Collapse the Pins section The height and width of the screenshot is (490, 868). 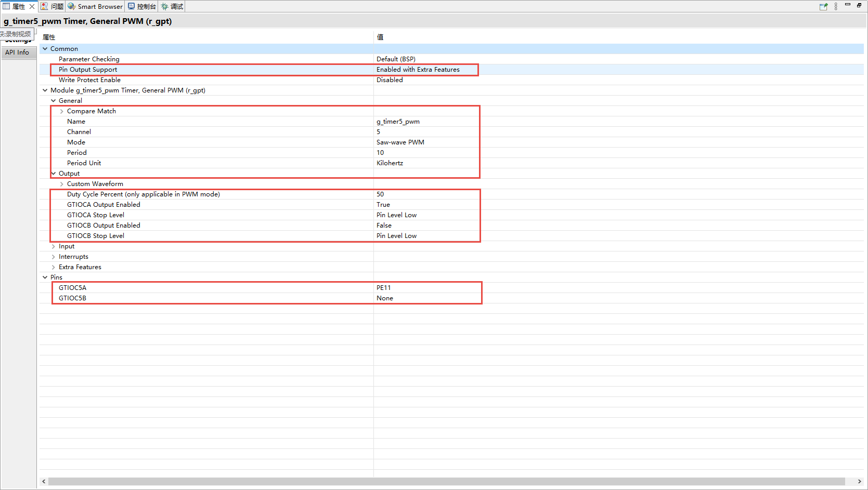point(45,277)
